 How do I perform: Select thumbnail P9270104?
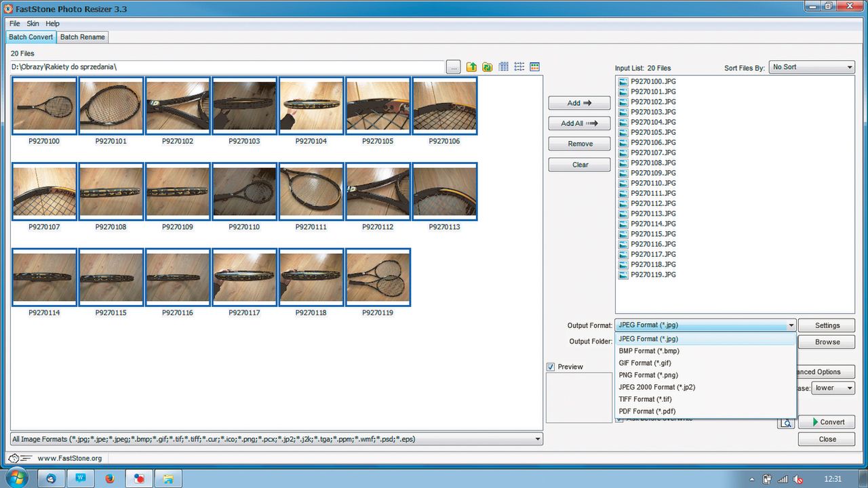click(311, 106)
